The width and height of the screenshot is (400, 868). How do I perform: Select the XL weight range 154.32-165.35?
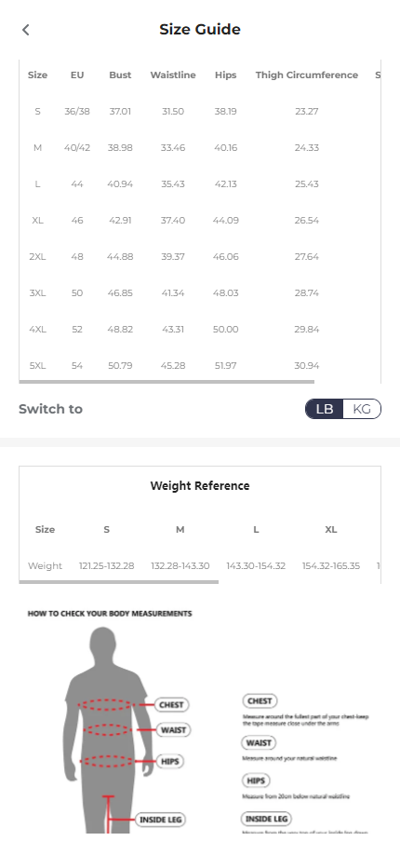pos(331,565)
